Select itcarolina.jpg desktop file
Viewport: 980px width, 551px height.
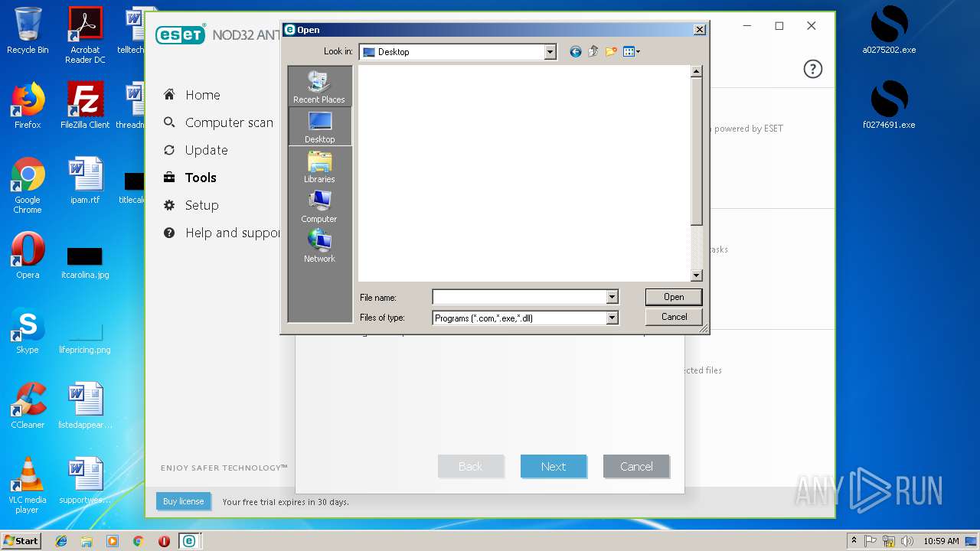(85, 262)
